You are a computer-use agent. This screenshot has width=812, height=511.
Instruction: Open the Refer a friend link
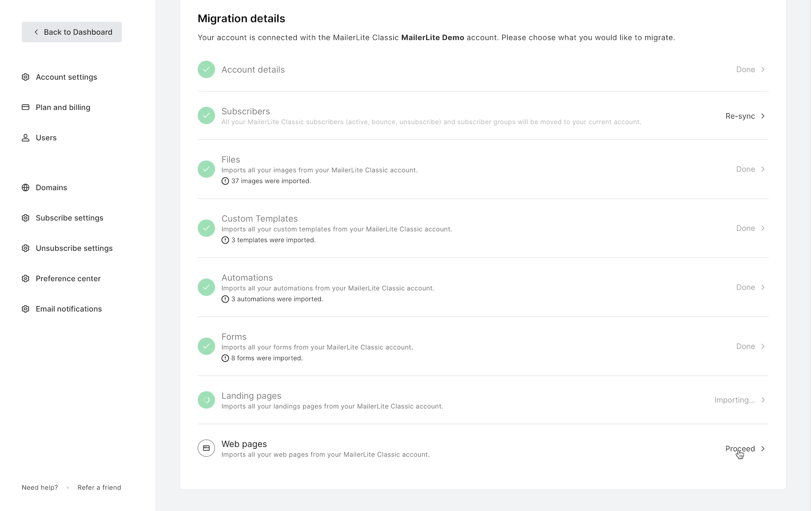coord(99,487)
